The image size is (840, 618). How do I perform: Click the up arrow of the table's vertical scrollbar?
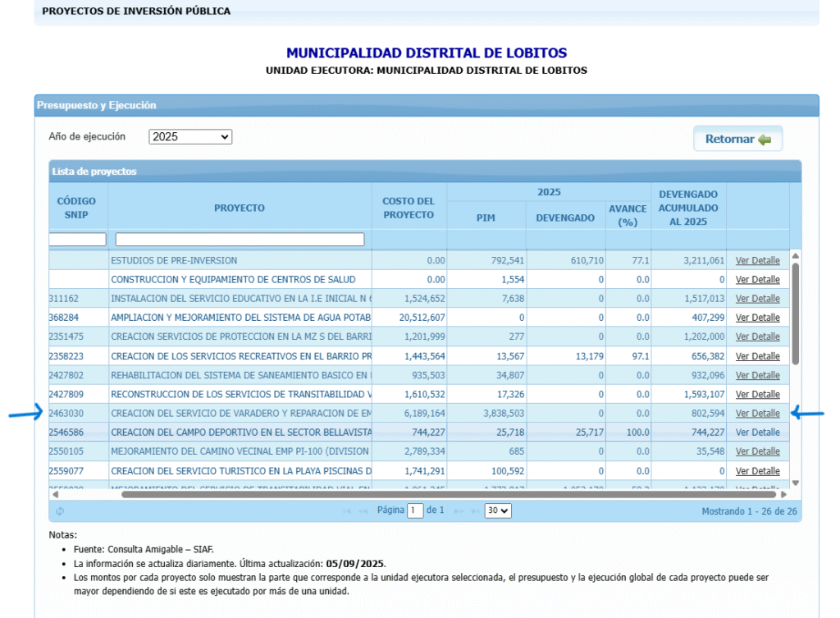[796, 256]
